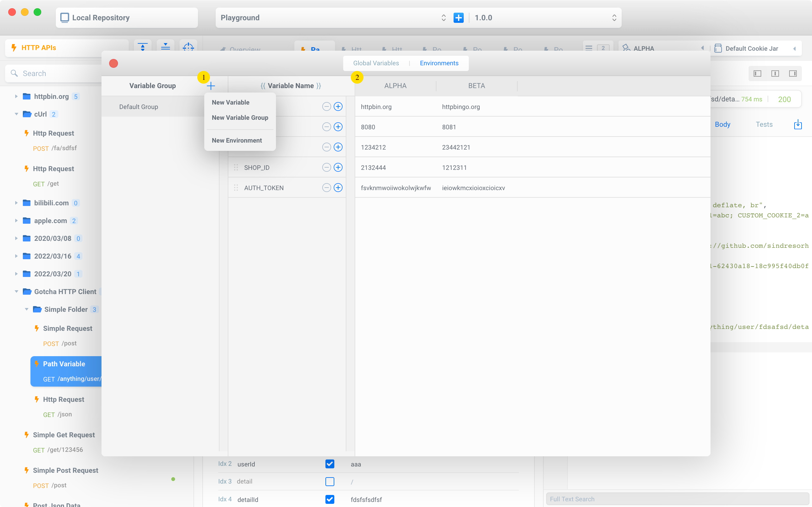Viewport: 812px width, 507px height.
Task: Click the right sidebar layout icon
Action: tap(793, 74)
